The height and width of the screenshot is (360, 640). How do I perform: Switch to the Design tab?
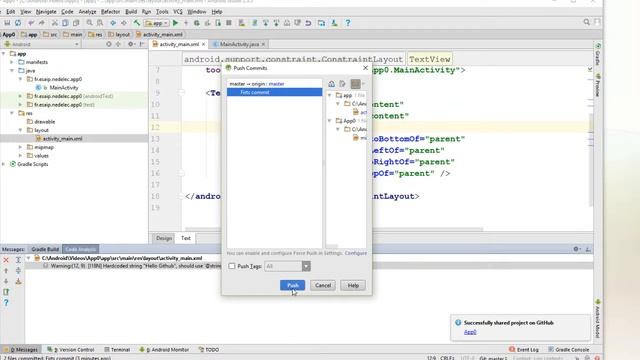point(164,238)
